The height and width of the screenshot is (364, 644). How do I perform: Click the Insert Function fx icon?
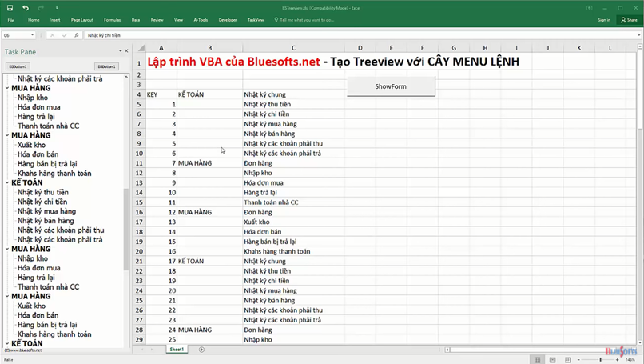(x=77, y=35)
